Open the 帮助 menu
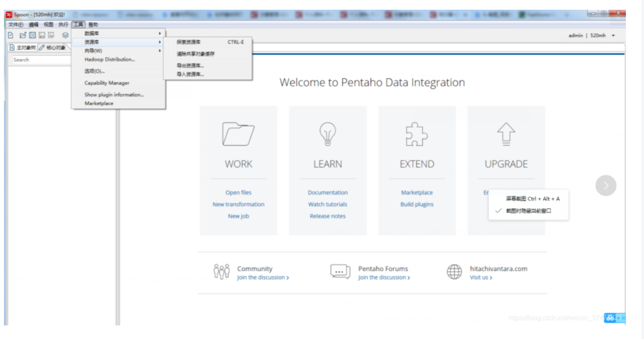The height and width of the screenshot is (339, 644). (93, 25)
